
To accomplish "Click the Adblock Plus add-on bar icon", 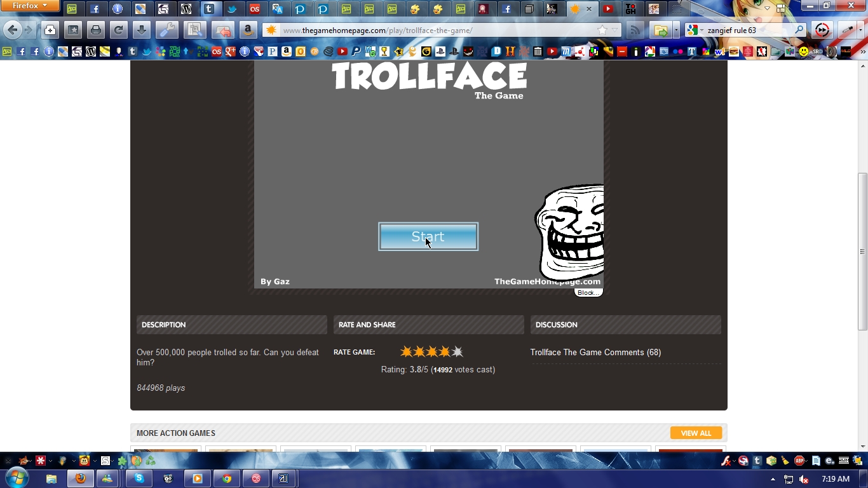I will [x=800, y=461].
